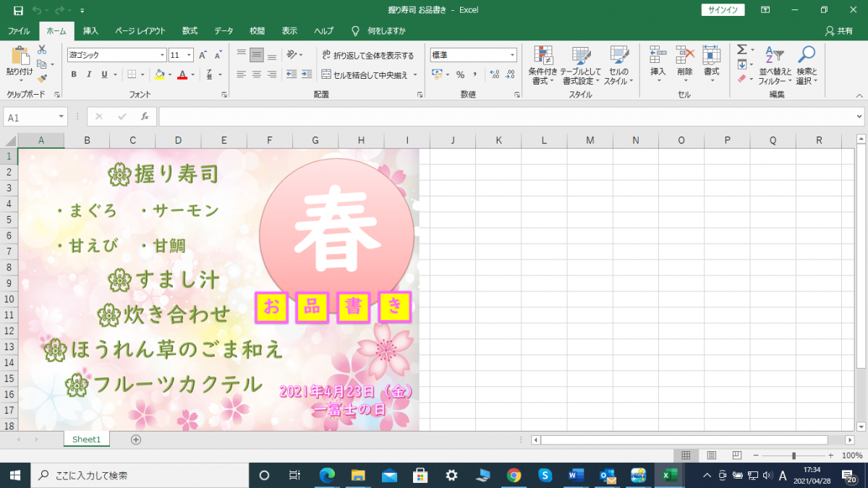
Task: Toggle center text horizontally
Action: 256,74
